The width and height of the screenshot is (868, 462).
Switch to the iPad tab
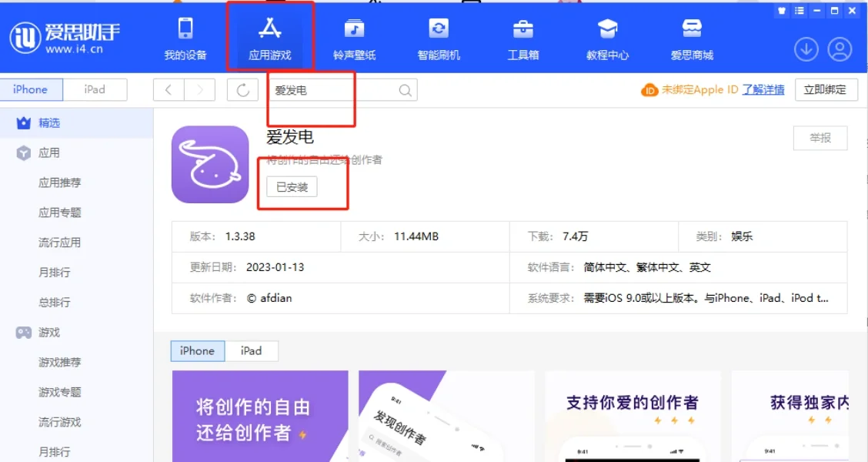tap(95, 89)
